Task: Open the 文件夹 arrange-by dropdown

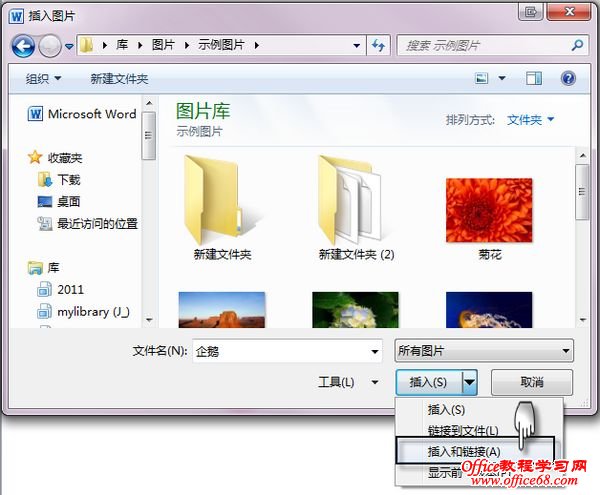Action: point(530,120)
